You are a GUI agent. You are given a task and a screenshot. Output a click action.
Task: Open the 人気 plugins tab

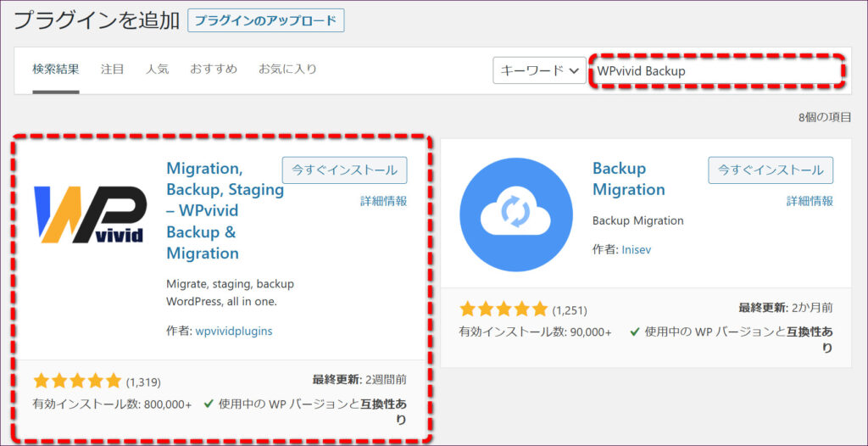tap(157, 69)
